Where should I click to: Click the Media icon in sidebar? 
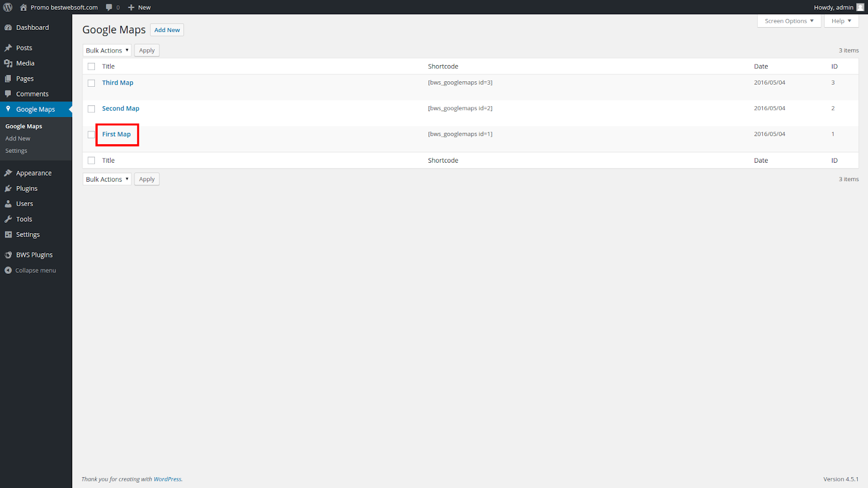8,63
